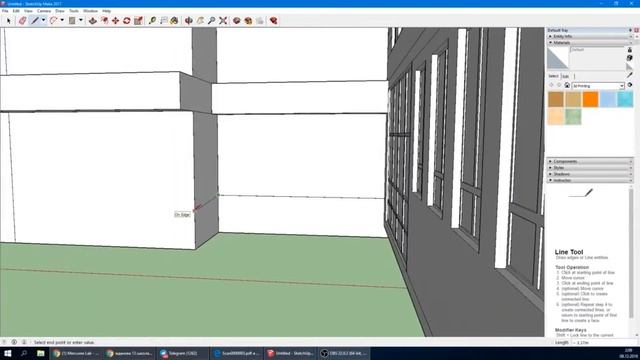The image size is (640, 360).
Task: Open the material collection dropdown list
Action: pyautogui.click(x=598, y=86)
